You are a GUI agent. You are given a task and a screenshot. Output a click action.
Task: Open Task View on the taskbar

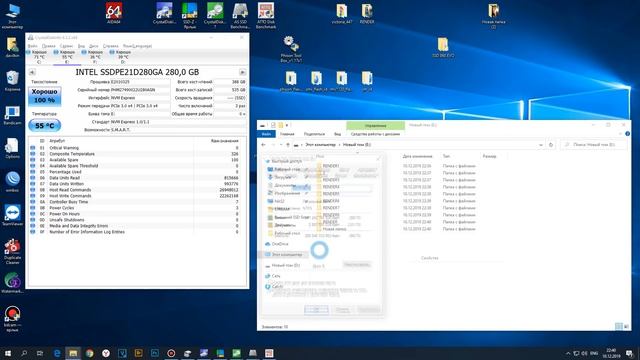coord(40,353)
